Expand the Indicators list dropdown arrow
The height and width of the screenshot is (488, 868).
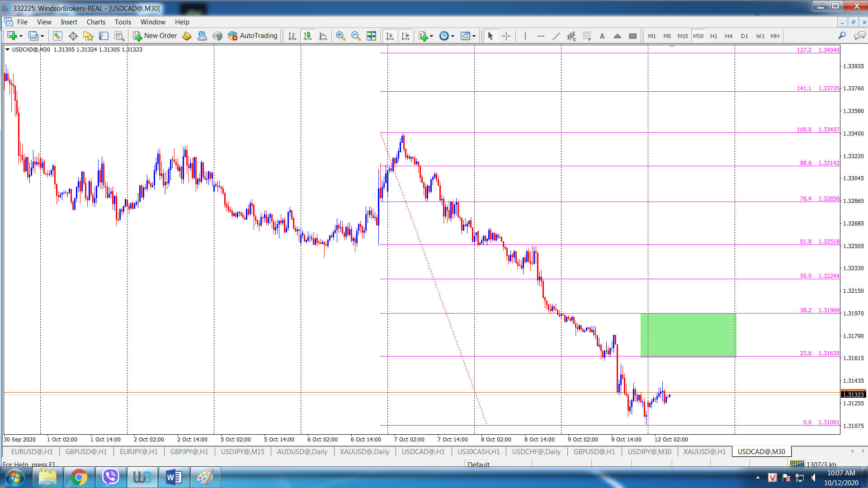432,36
